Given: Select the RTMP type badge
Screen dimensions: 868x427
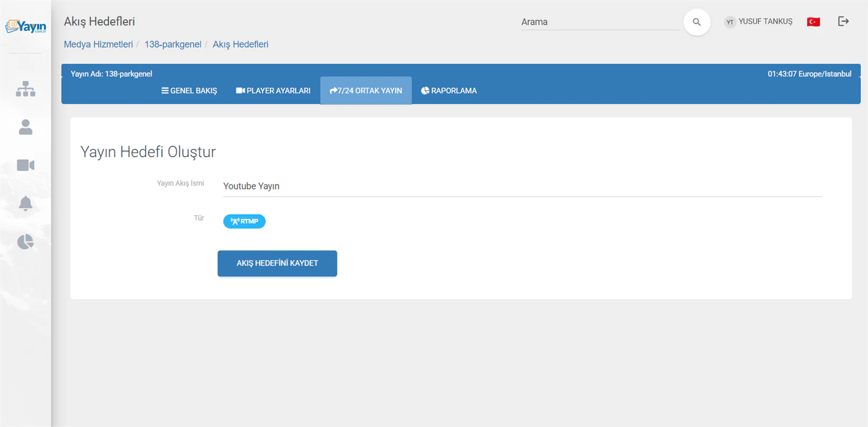Looking at the screenshot, I should pos(244,221).
